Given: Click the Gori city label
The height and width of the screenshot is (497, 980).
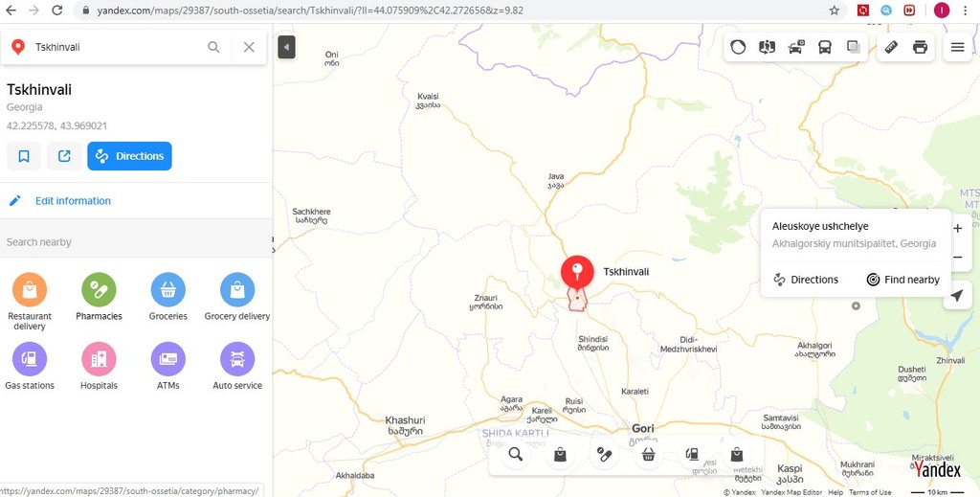Looking at the screenshot, I should 642,428.
